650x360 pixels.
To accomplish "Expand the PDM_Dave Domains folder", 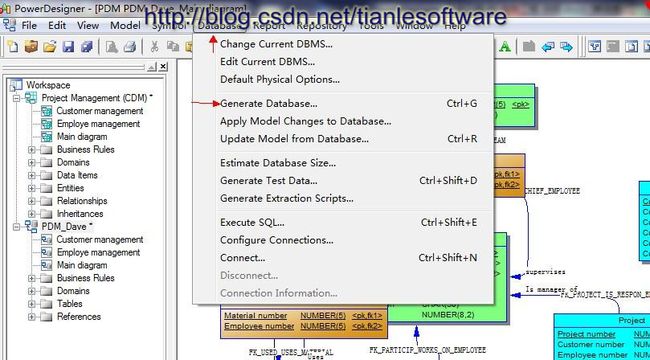I will coord(32,291).
